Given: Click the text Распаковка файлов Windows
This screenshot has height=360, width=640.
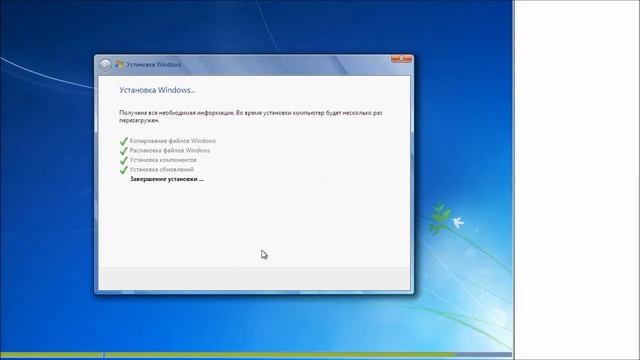Looking at the screenshot, I should [x=170, y=151].
